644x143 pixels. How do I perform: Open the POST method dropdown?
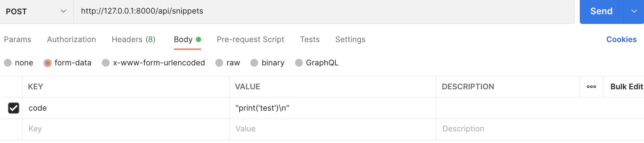tap(36, 11)
